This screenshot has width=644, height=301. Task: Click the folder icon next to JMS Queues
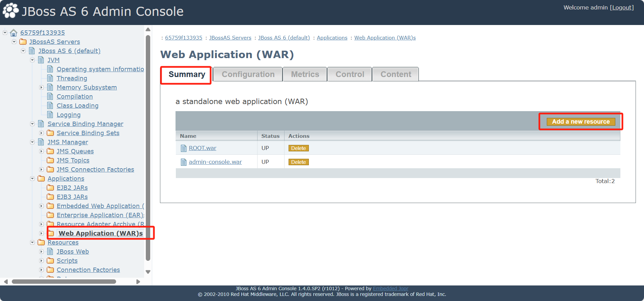50,151
